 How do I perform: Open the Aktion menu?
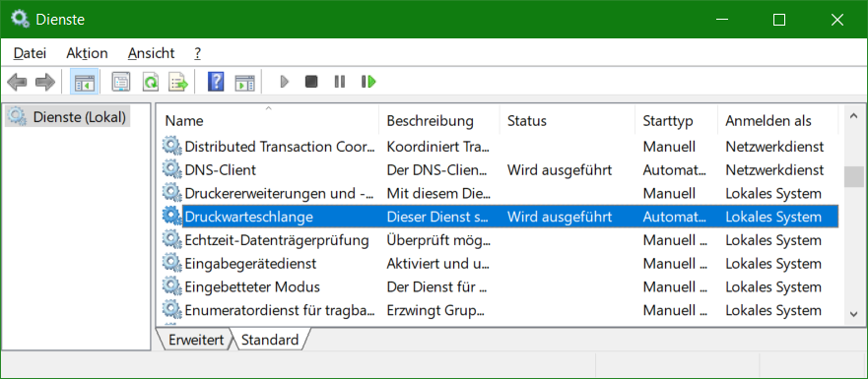(x=87, y=53)
